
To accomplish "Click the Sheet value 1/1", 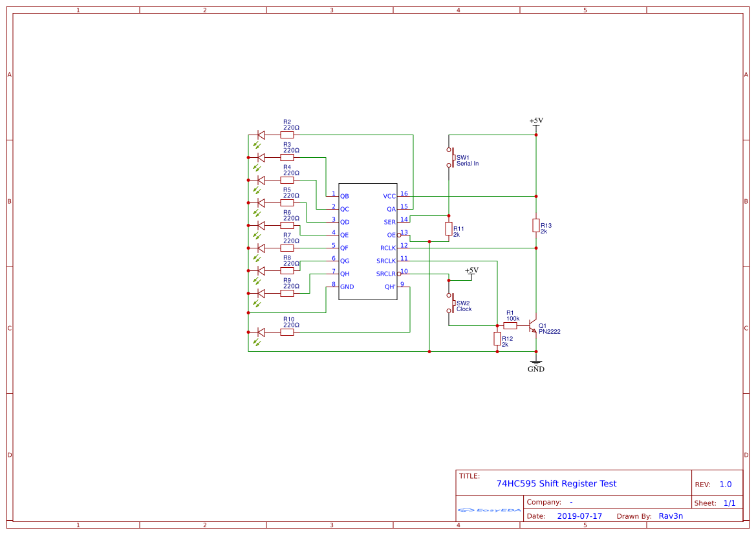I will point(729,503).
